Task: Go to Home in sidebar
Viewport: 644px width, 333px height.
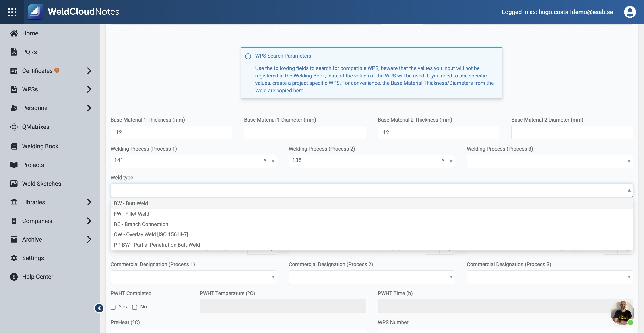Action: [30, 33]
